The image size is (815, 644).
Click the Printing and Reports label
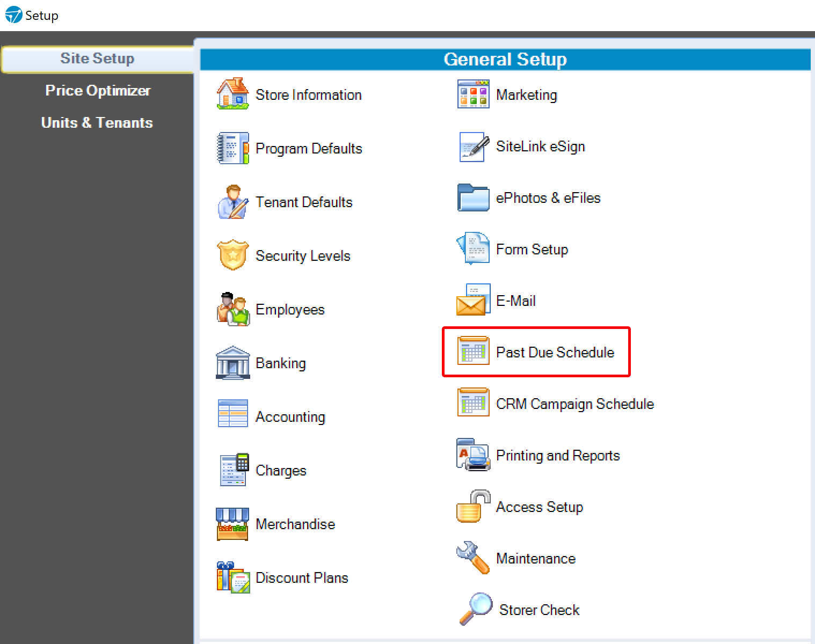558,456
